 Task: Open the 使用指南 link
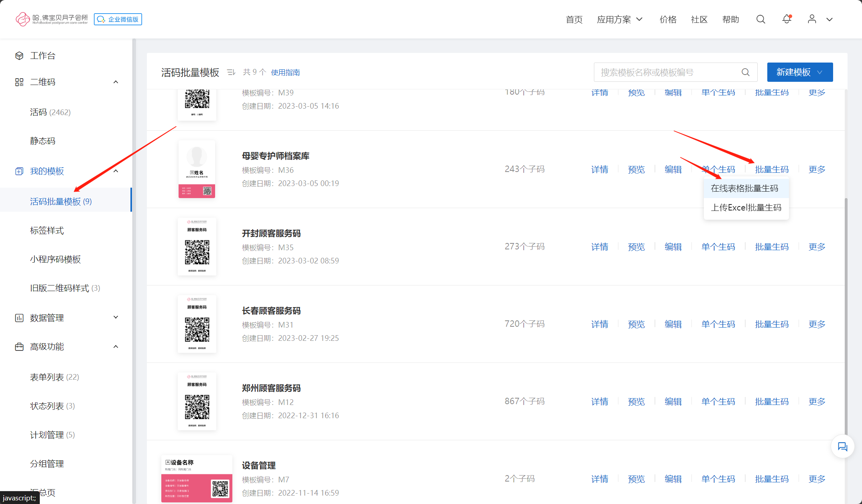coord(285,73)
